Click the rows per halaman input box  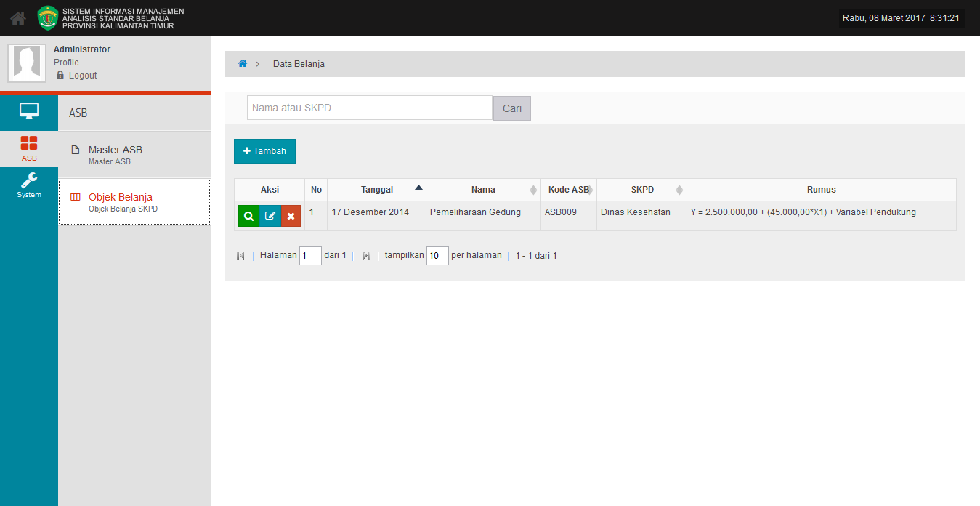pyautogui.click(x=437, y=256)
